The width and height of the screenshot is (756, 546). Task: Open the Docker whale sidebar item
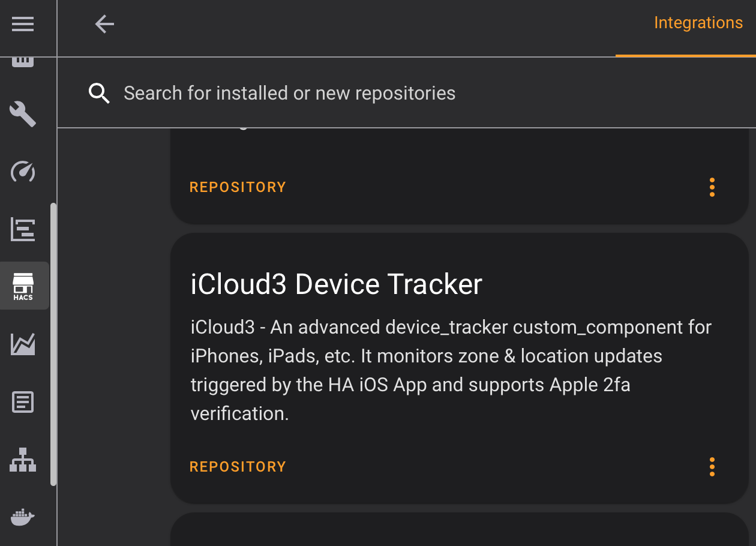pyautogui.click(x=23, y=517)
